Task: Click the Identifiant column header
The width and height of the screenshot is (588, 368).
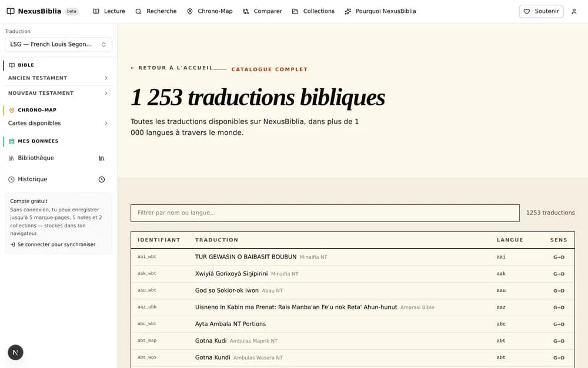Action: coord(159,240)
